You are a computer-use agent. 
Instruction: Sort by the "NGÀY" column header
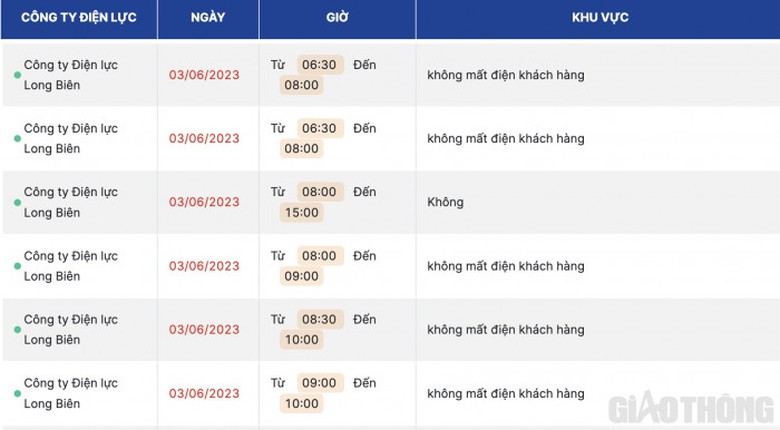pos(208,18)
